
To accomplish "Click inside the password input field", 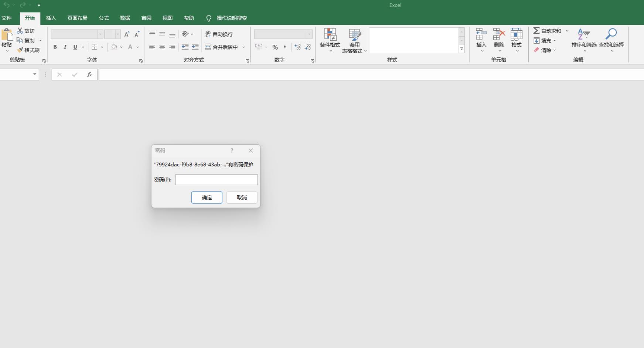I will click(x=216, y=179).
